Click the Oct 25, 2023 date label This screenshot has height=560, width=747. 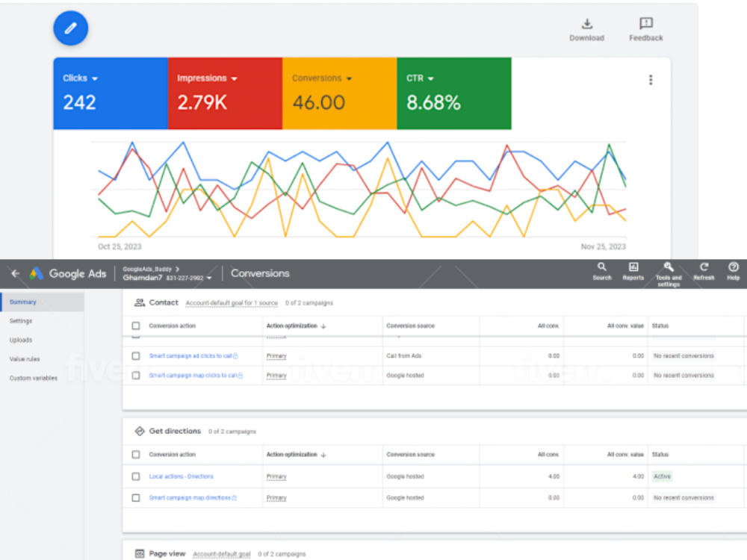[x=120, y=246]
